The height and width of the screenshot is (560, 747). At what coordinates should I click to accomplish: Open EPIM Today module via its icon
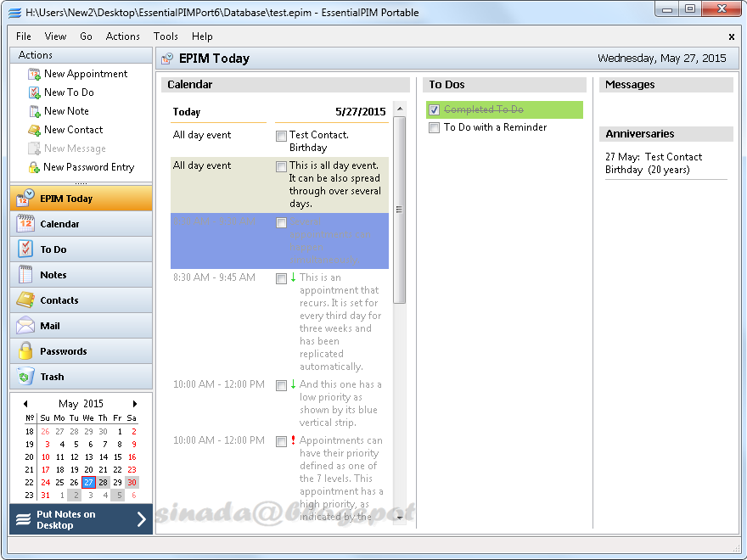pos(25,198)
